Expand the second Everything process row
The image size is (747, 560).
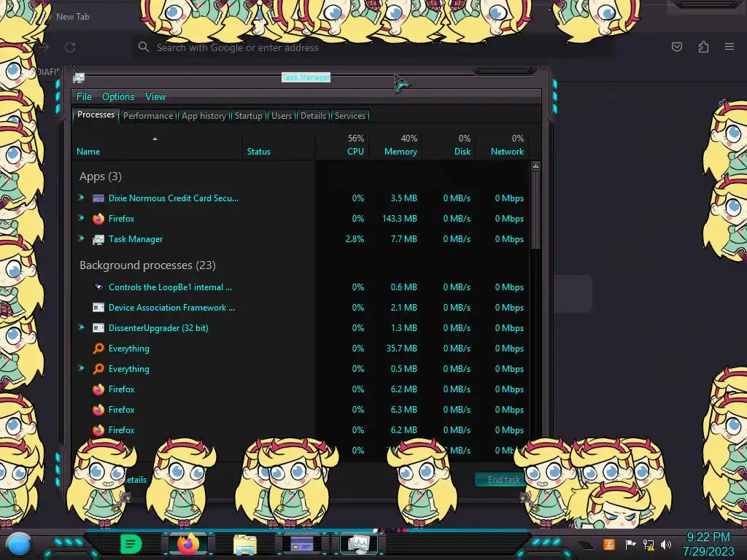click(81, 368)
